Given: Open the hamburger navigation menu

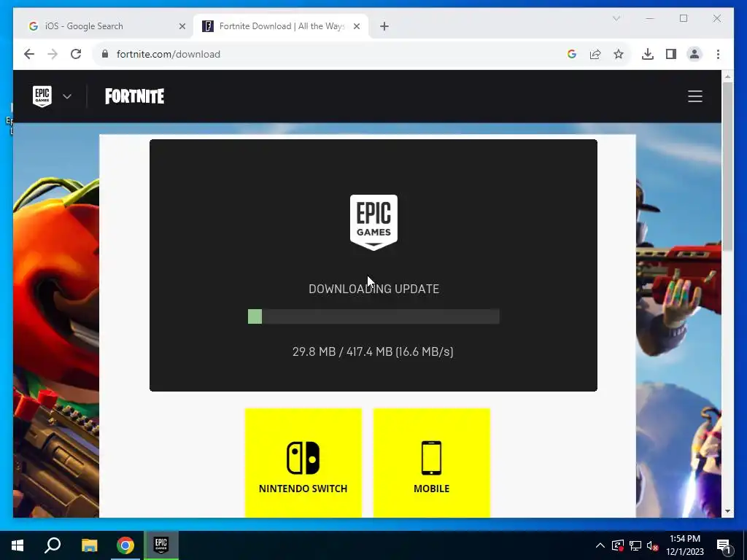Looking at the screenshot, I should tap(695, 96).
